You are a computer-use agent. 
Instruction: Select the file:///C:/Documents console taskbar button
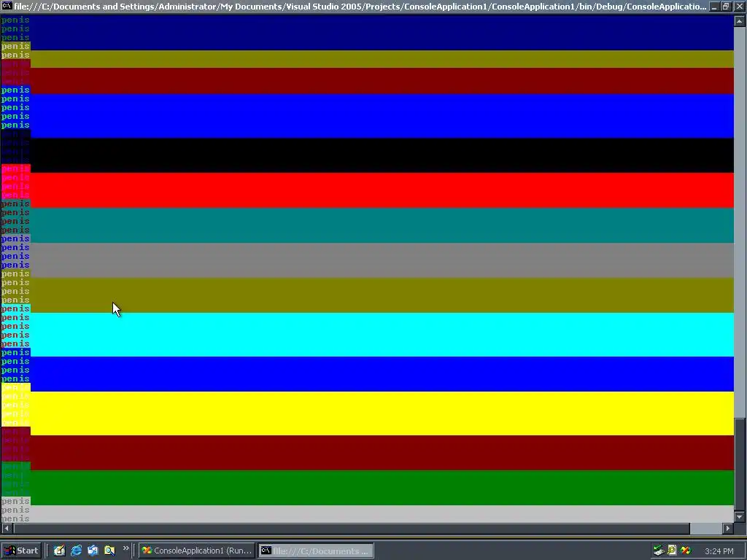[316, 551]
